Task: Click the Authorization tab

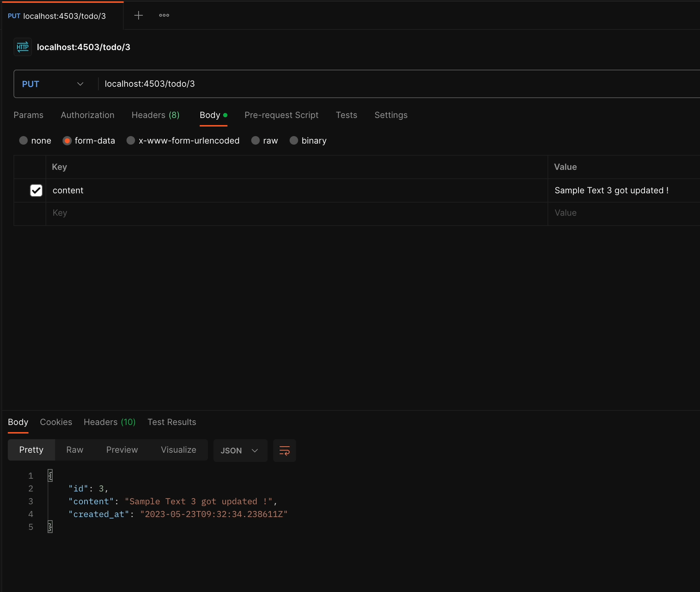Action: coord(87,114)
